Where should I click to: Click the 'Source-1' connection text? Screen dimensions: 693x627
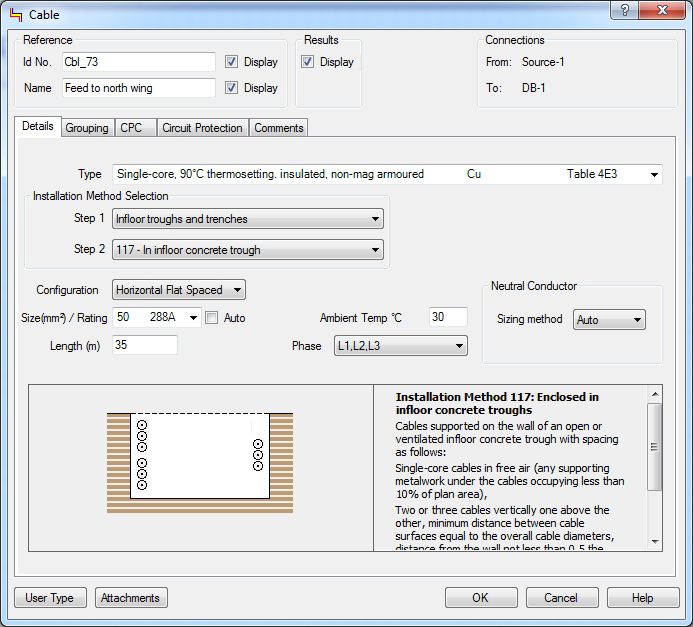[543, 62]
